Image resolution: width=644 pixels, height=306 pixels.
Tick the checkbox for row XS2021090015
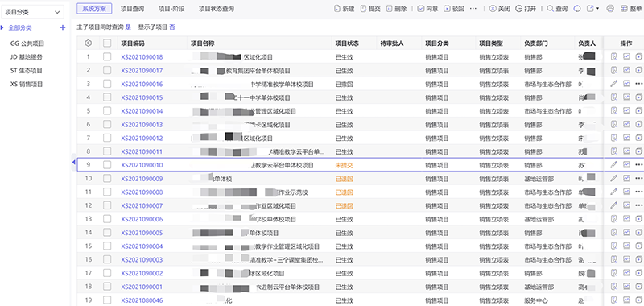pos(107,97)
